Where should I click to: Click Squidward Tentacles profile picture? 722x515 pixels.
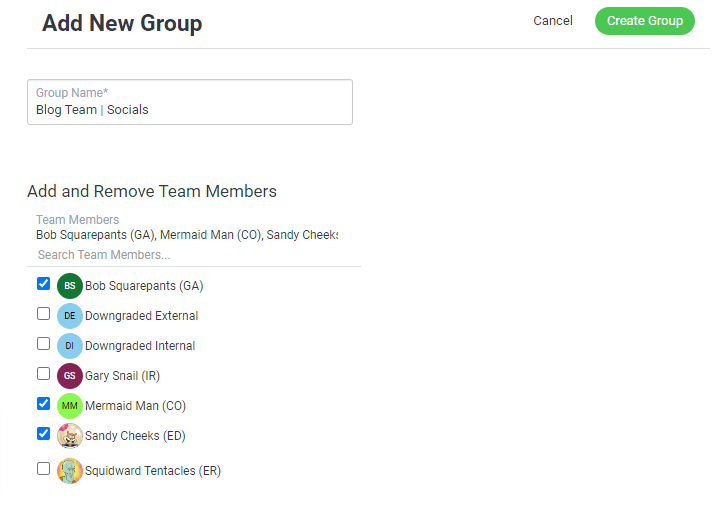point(70,471)
